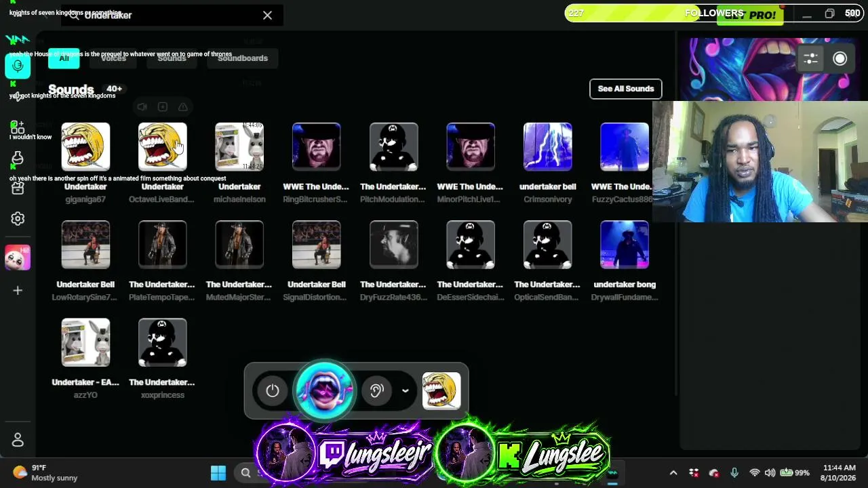Click the Windows taskbar search icon
This screenshot has height=488, width=868.
(x=246, y=473)
